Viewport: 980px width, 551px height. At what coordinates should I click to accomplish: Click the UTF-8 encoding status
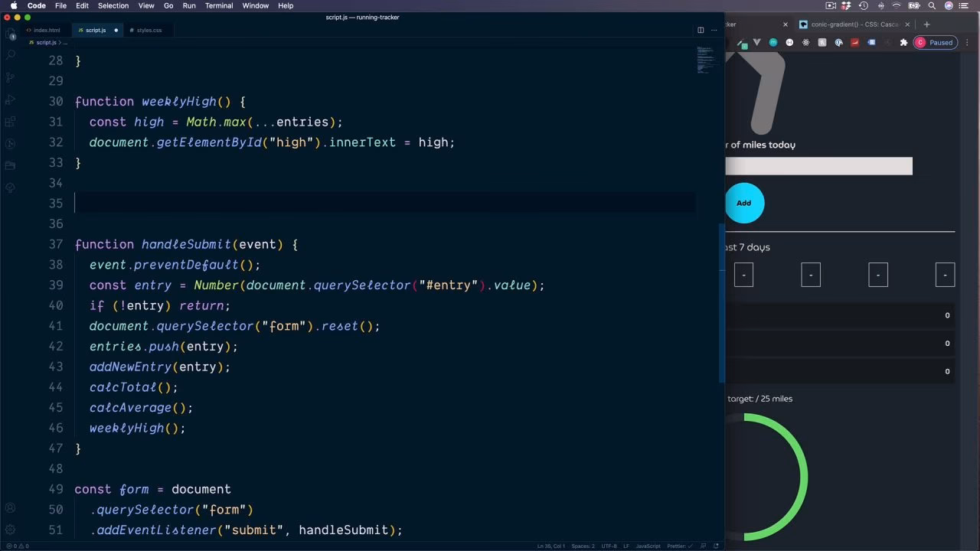[609, 546]
